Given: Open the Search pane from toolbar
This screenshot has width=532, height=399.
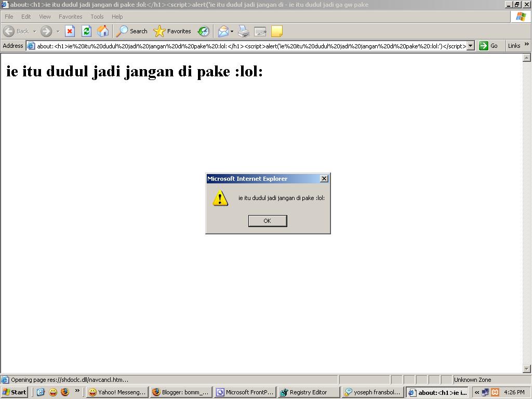Looking at the screenshot, I should coord(131,31).
